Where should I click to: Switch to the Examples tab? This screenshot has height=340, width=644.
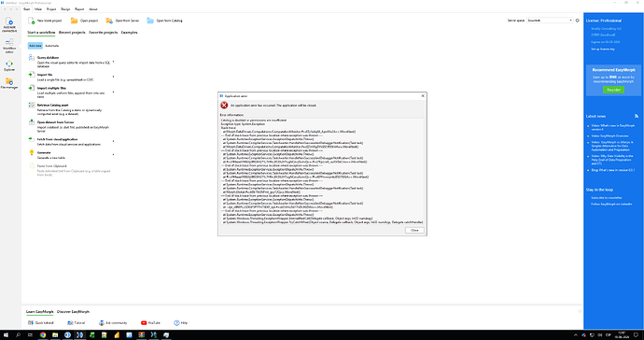[x=130, y=33]
